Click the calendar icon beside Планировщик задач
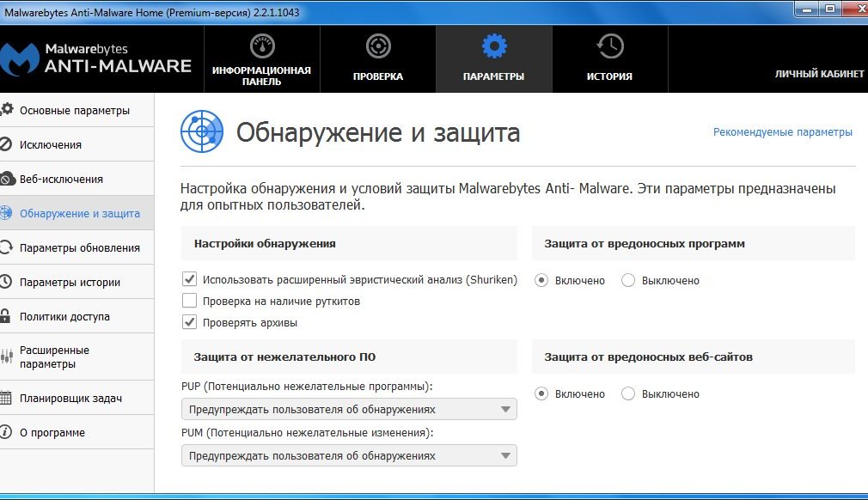 5,398
